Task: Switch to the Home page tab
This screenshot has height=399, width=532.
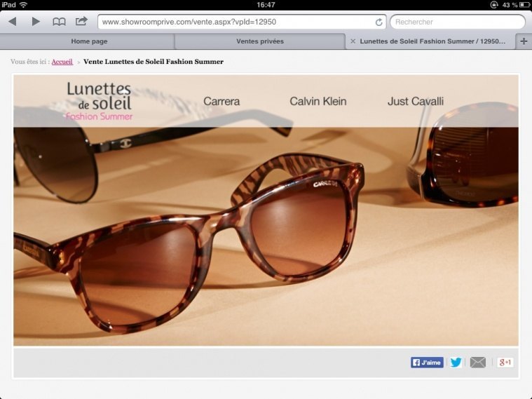Action: [89, 41]
